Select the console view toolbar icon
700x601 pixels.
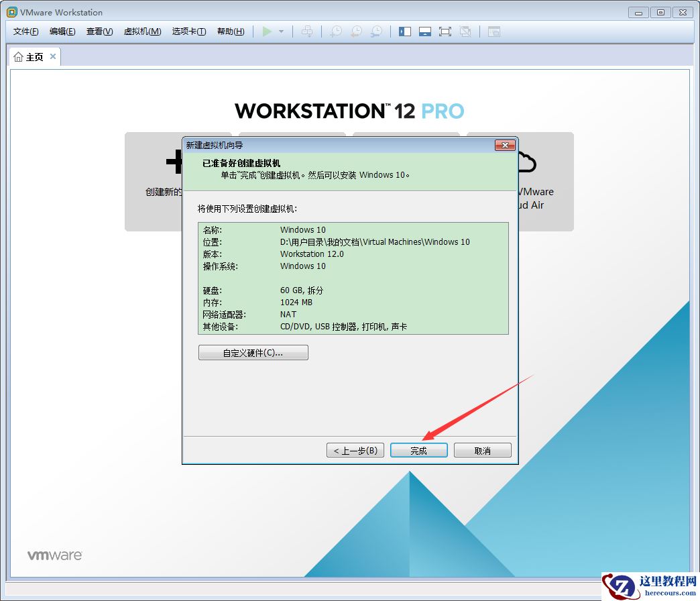click(493, 31)
